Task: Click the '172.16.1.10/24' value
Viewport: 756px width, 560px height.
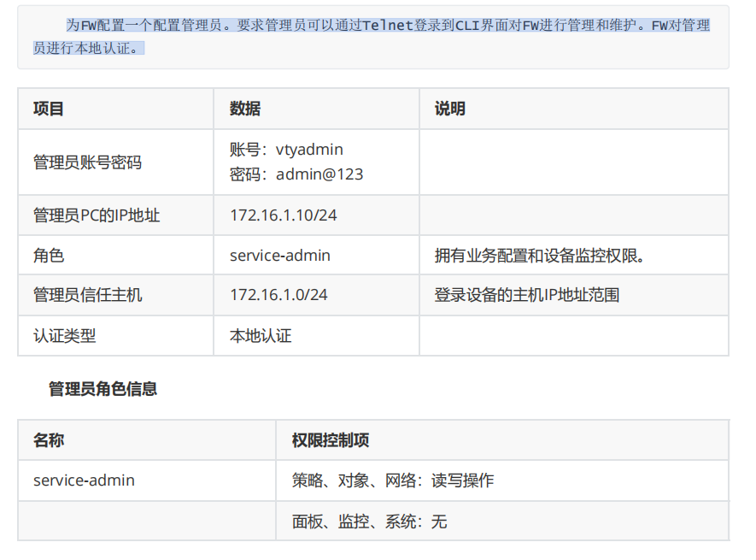Action: click(283, 215)
